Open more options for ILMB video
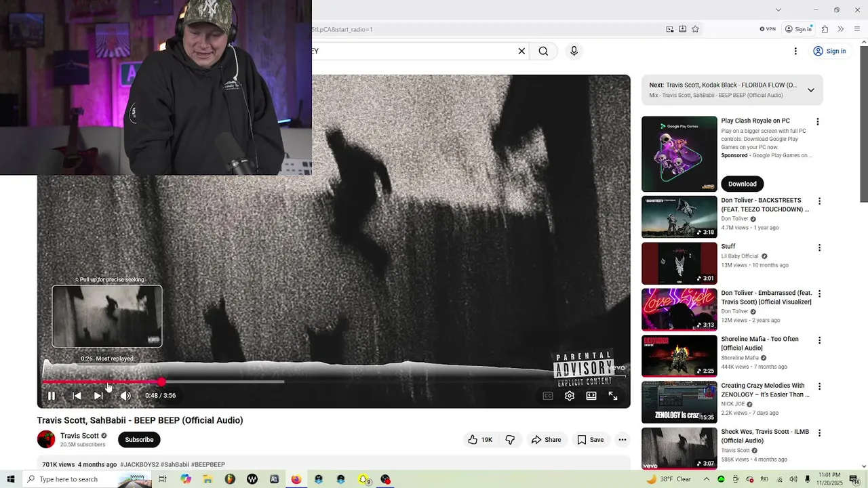The height and width of the screenshot is (488, 868). pyautogui.click(x=819, y=432)
